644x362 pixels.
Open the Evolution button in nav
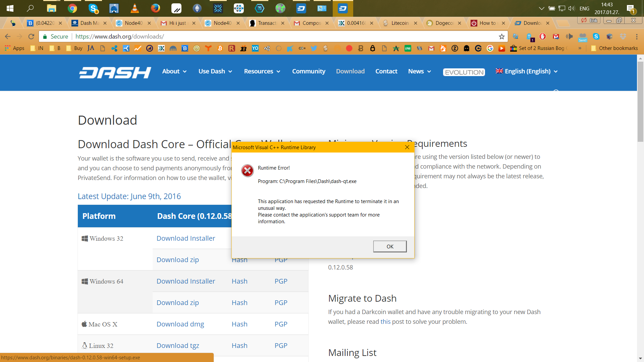click(464, 72)
